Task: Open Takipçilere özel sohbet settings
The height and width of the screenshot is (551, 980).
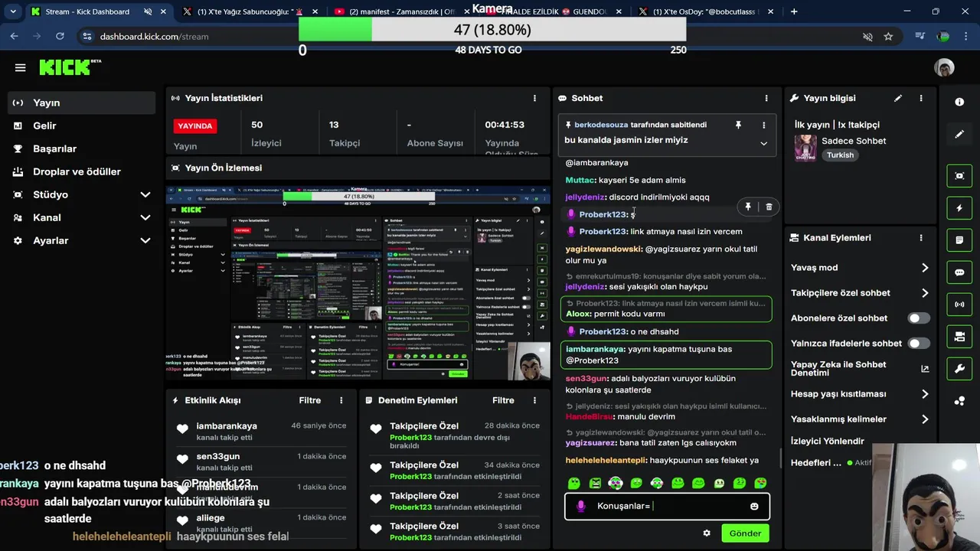Action: click(860, 292)
